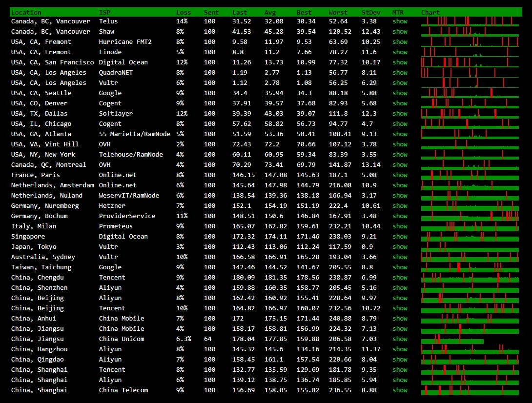
Task: Select best value '1.08' in LA Vultr row
Action: tap(304, 83)
